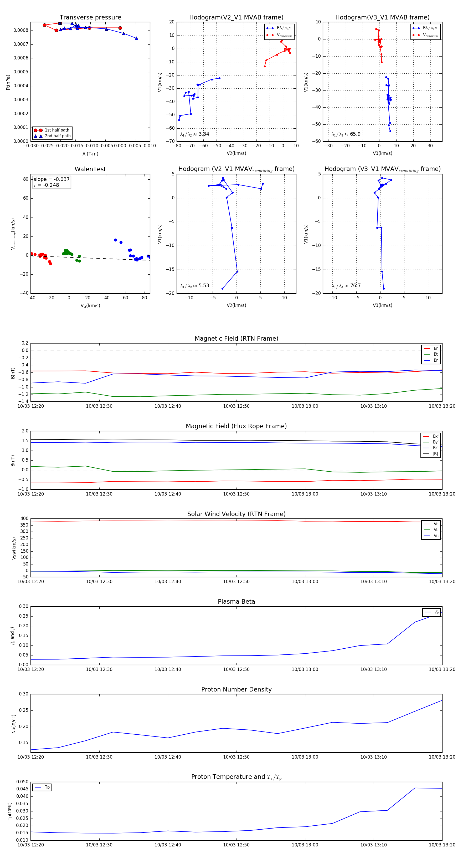This screenshot has width=473, height=868.
Task: Click the "A (T·m)" x-axis label
Action: tap(90, 154)
